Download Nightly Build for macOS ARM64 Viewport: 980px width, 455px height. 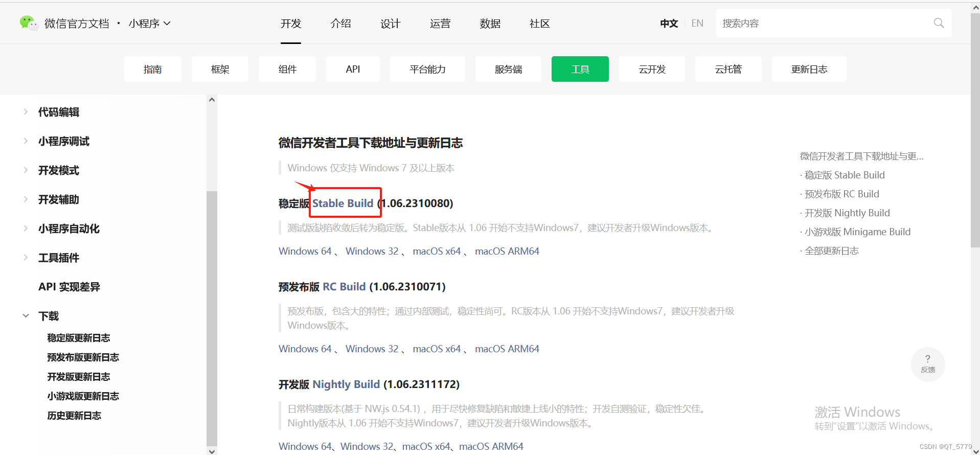[x=491, y=446]
